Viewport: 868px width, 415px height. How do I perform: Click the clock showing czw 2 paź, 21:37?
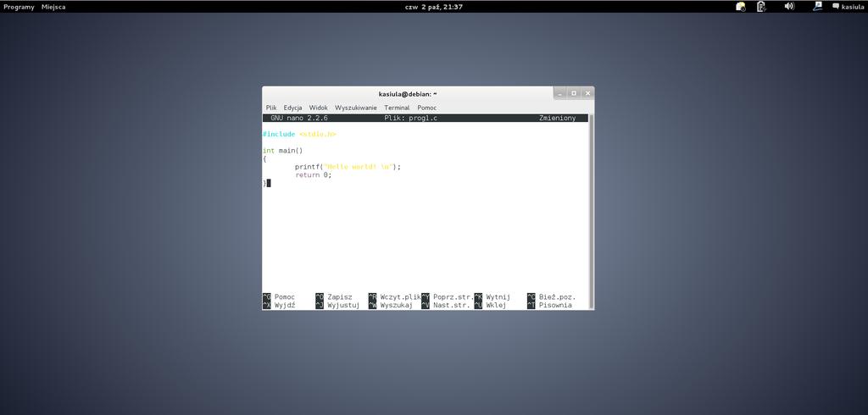(x=434, y=7)
